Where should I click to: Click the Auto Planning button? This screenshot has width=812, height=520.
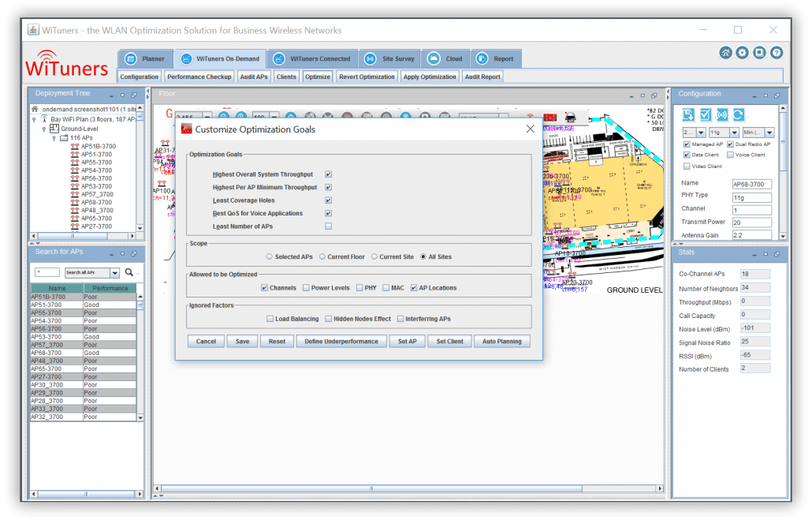502,342
